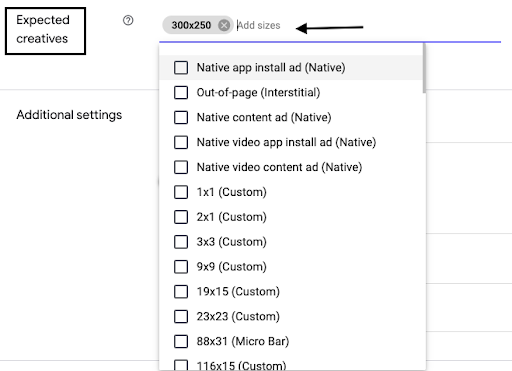Click the 300x250 chip label
This screenshot has height=371, width=512.
pos(191,25)
